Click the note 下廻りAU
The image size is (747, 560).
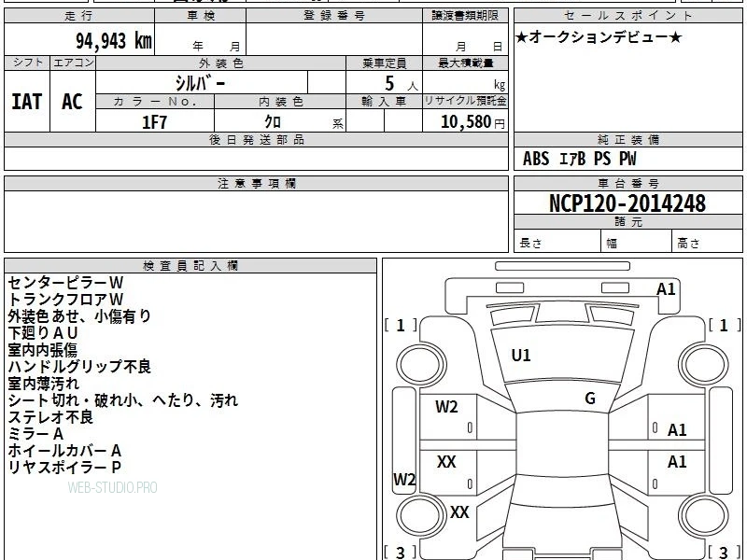[43, 333]
